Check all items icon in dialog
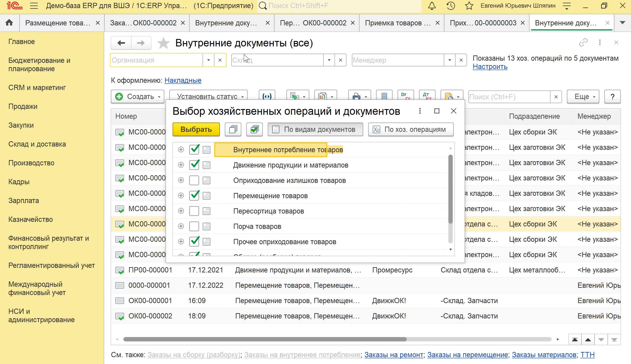Screen dimensions: 631x364 pos(255,129)
